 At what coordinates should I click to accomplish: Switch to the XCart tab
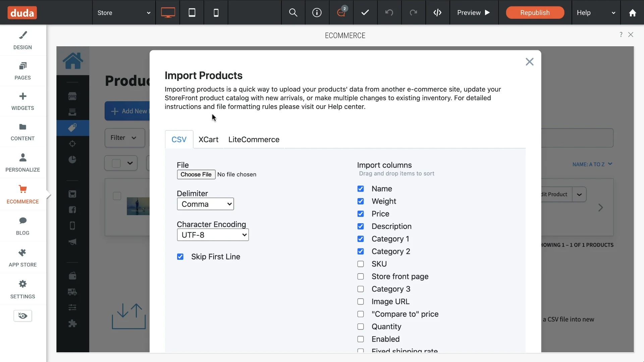click(x=208, y=139)
